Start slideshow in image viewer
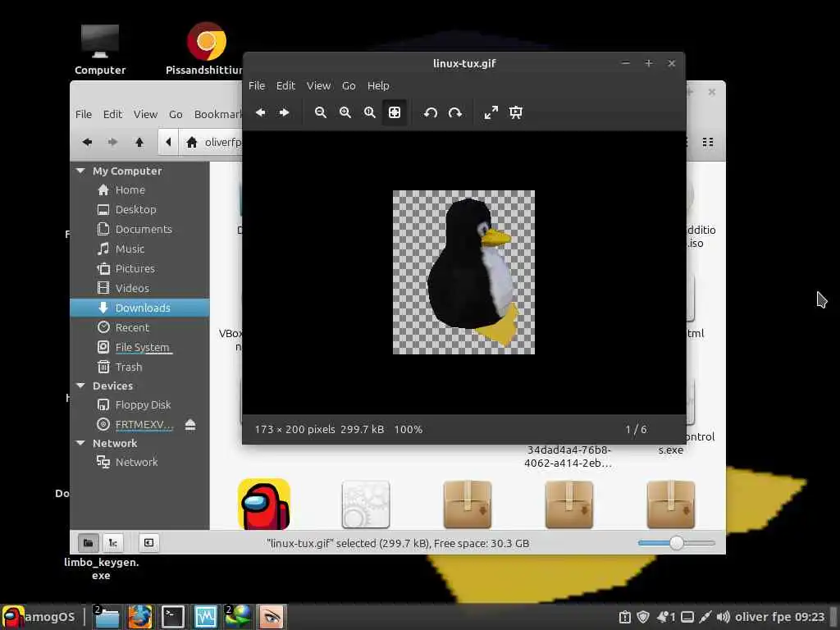The height and width of the screenshot is (630, 840). click(516, 112)
